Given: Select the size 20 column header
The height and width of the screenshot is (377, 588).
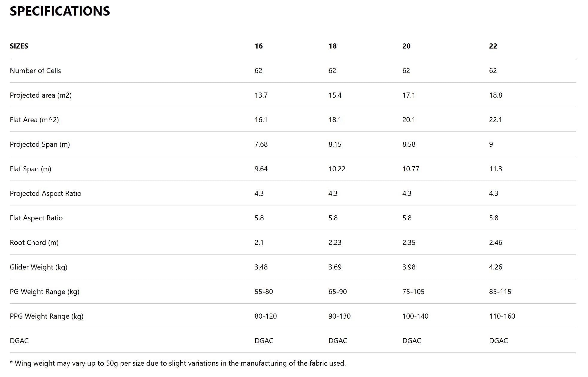Looking at the screenshot, I should [x=406, y=46].
